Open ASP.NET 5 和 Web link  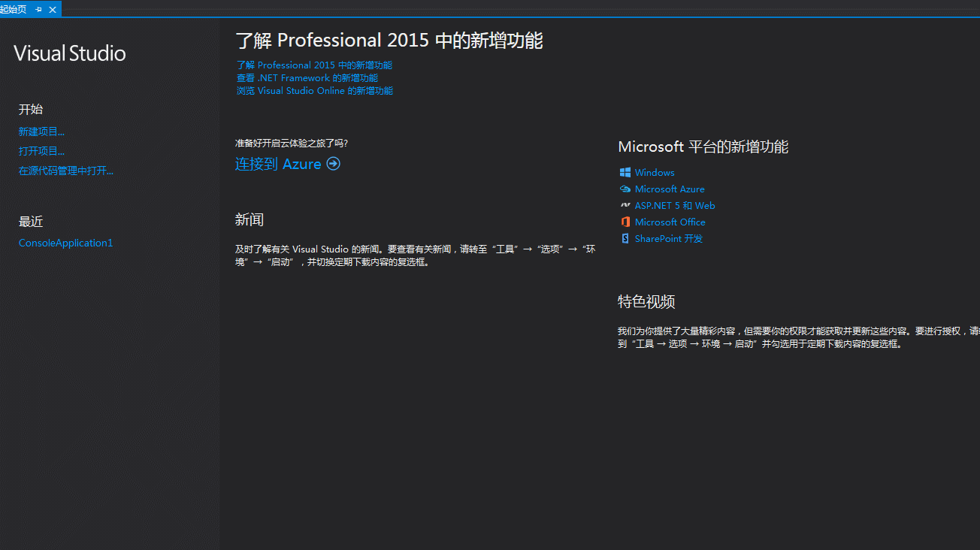pyautogui.click(x=675, y=205)
